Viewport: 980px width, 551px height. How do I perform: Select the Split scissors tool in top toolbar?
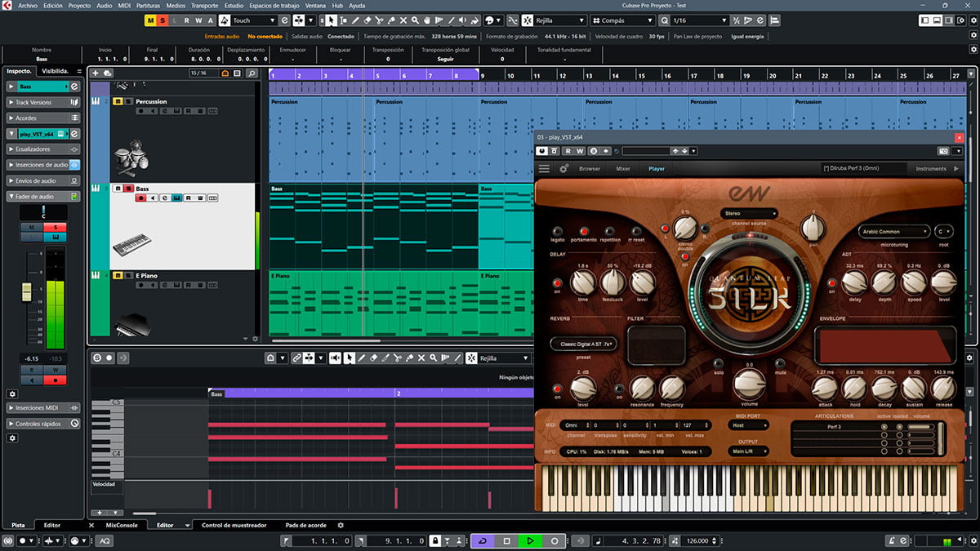coord(379,20)
